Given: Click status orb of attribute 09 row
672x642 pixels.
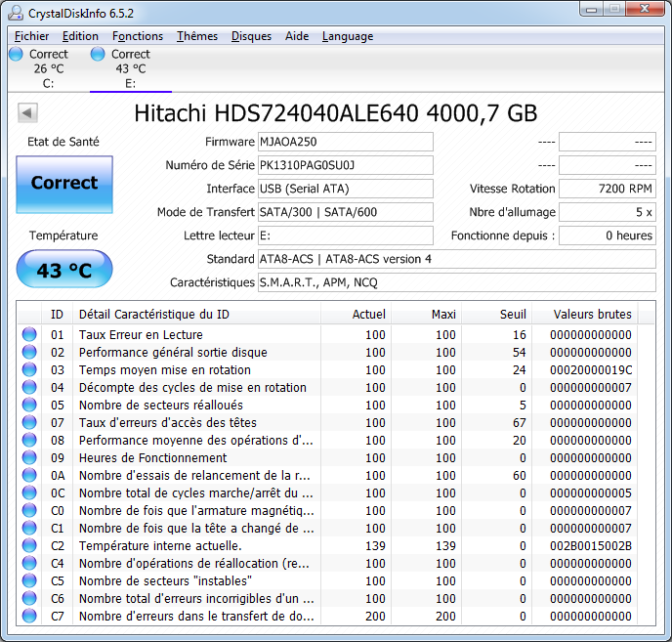Looking at the screenshot, I should [29, 457].
